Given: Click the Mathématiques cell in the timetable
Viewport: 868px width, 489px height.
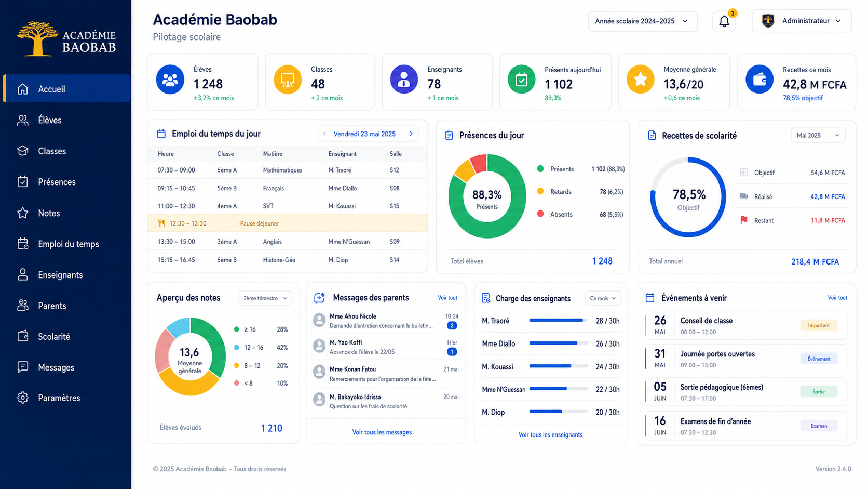Looking at the screenshot, I should (x=282, y=170).
